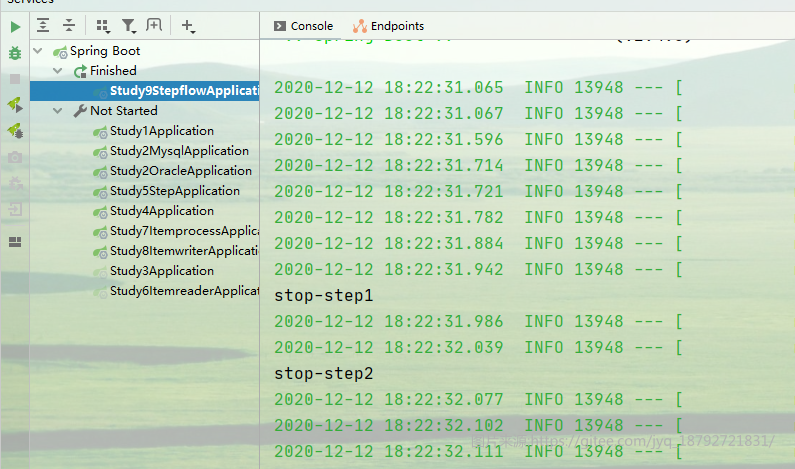
Task: Select Study4Application in the tree
Action: 162,211
